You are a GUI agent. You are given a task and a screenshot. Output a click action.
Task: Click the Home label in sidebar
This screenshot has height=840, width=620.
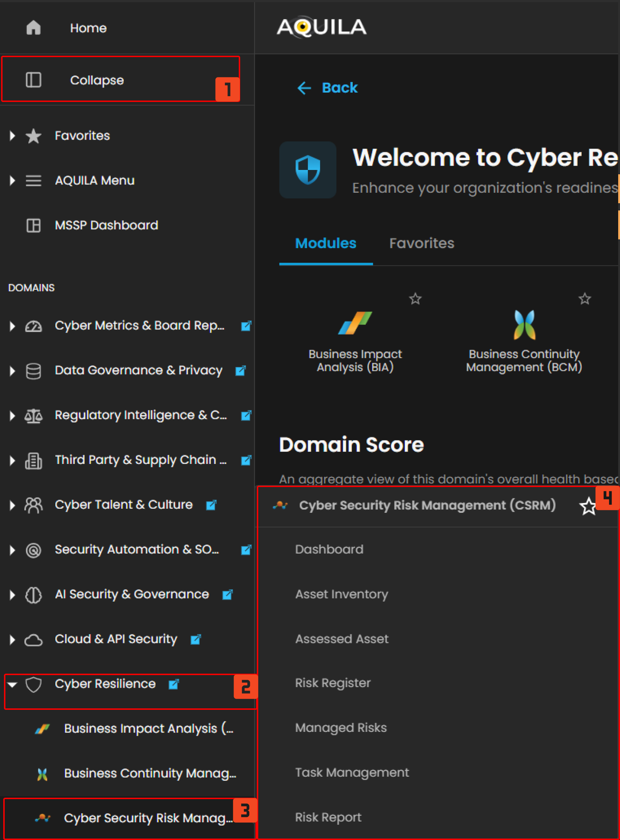tap(88, 28)
